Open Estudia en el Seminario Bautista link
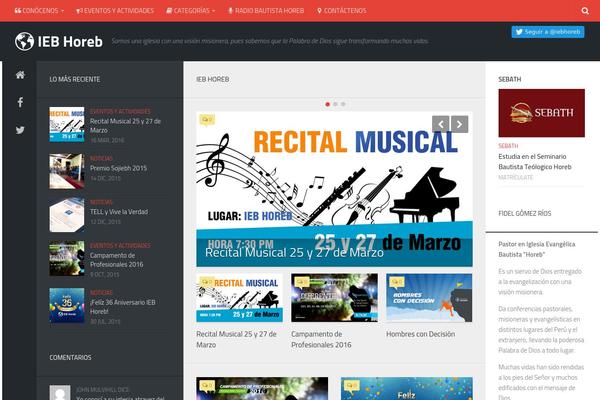 pos(535,162)
